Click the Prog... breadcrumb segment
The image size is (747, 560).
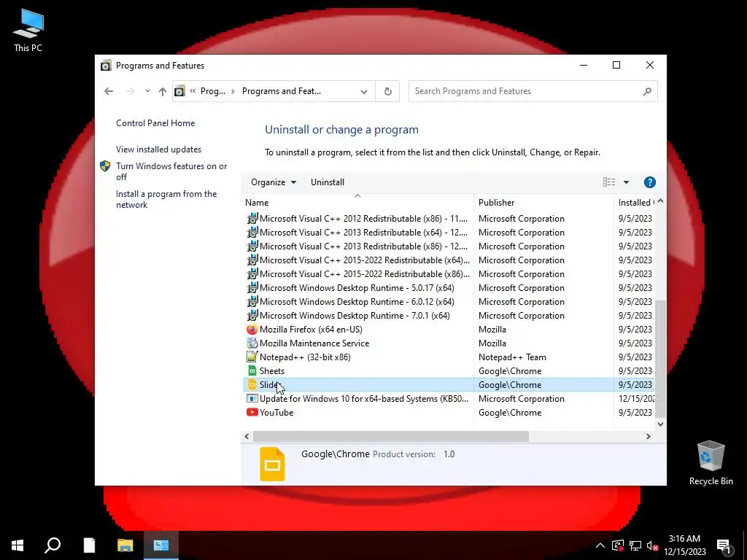click(212, 91)
